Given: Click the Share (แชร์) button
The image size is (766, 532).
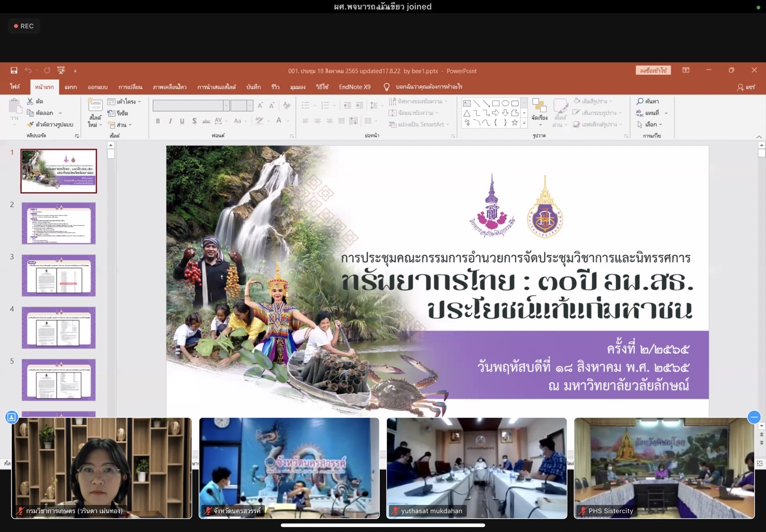Looking at the screenshot, I should click(x=747, y=87).
